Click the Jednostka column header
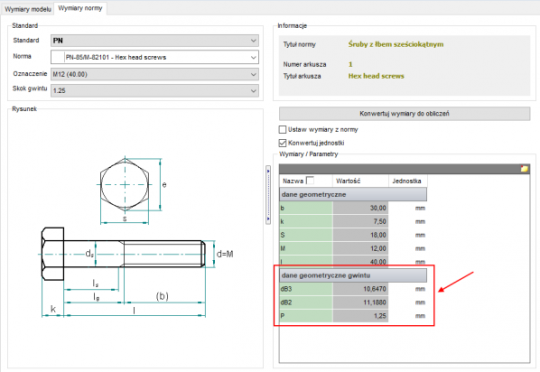The height and width of the screenshot is (372, 540). point(408,181)
